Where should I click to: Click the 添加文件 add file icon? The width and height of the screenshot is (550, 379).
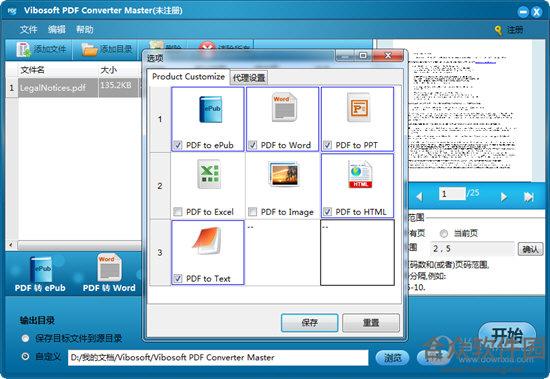(x=24, y=49)
